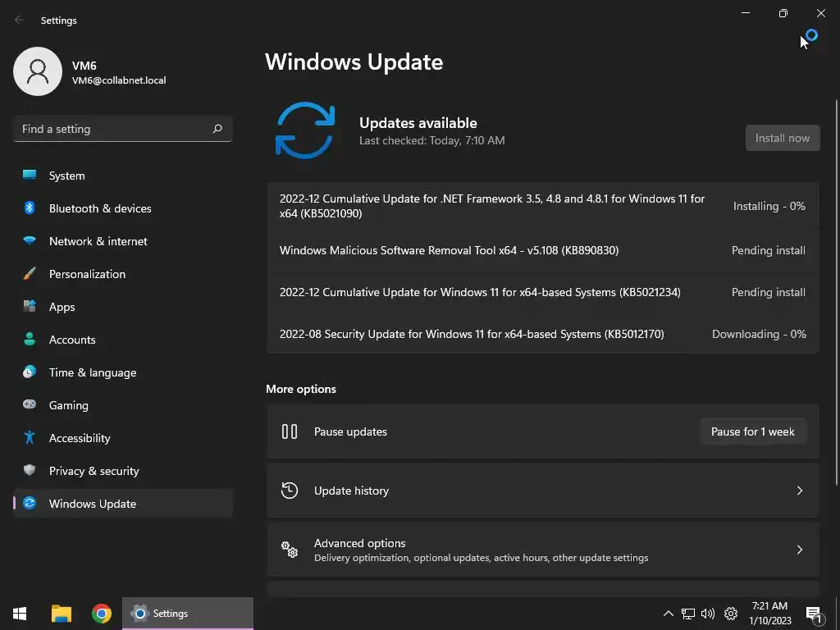Open Time & language settings
Viewport: 840px width, 630px height.
[x=123, y=372]
